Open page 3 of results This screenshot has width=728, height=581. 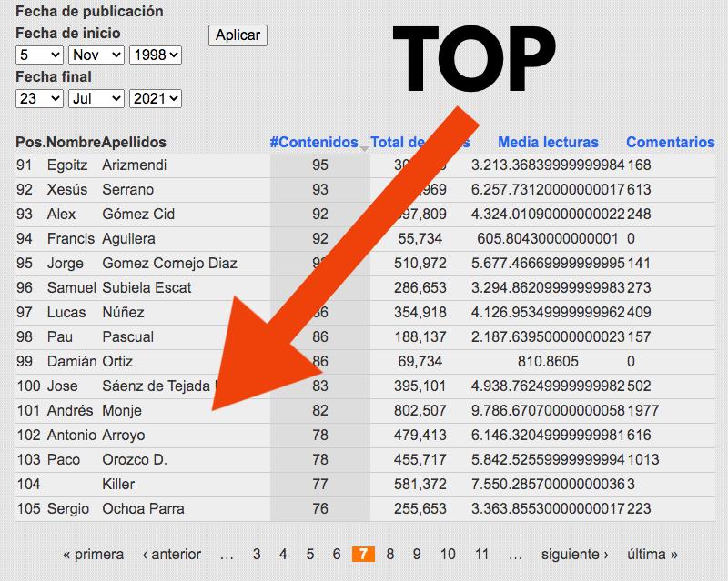point(257,554)
